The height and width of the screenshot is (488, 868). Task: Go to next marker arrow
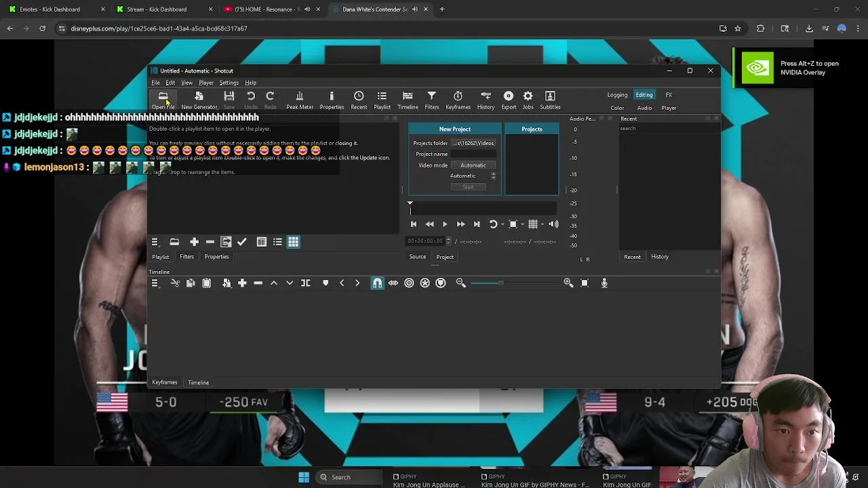tap(357, 283)
